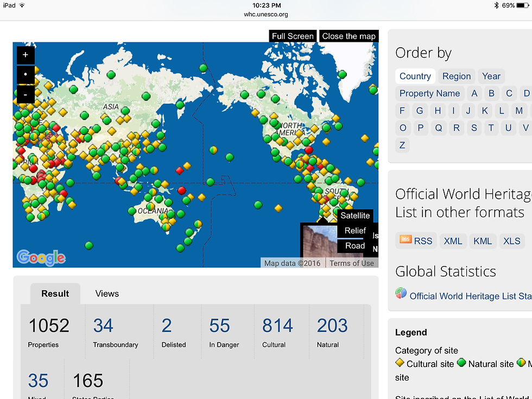This screenshot has width=532, height=399.
Task: Filter properties by letter L
Action: (x=502, y=111)
